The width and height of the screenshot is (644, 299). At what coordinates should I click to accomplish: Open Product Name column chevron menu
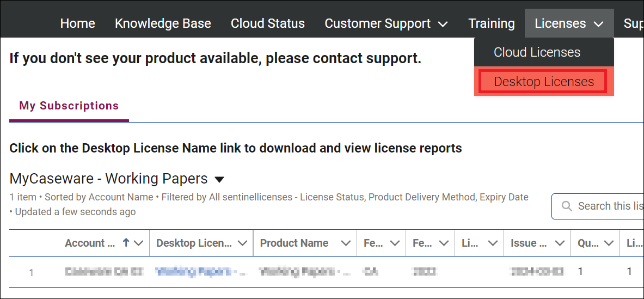(x=346, y=243)
